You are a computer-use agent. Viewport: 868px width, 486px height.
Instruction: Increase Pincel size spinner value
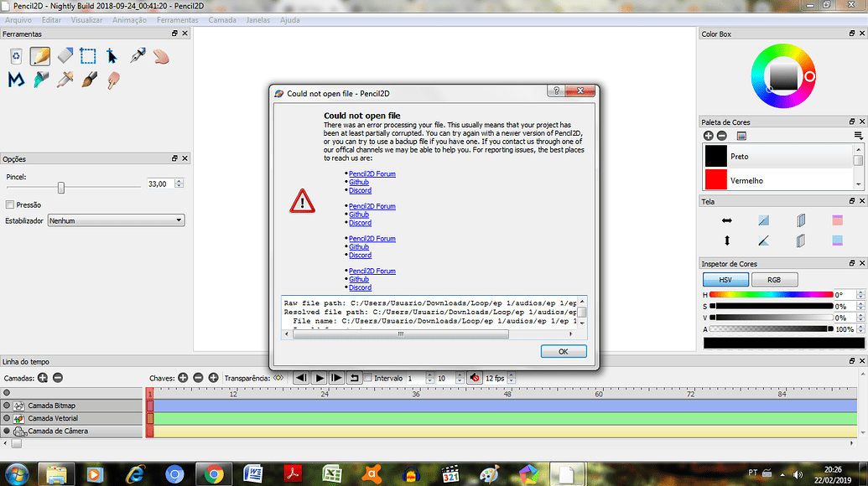point(179,181)
